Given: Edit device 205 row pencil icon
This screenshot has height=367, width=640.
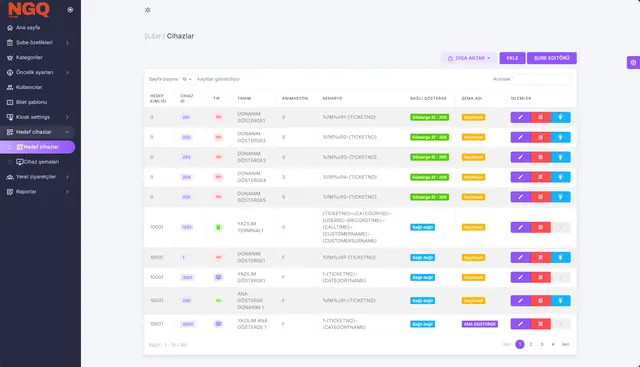Looking at the screenshot, I should pyautogui.click(x=520, y=197).
